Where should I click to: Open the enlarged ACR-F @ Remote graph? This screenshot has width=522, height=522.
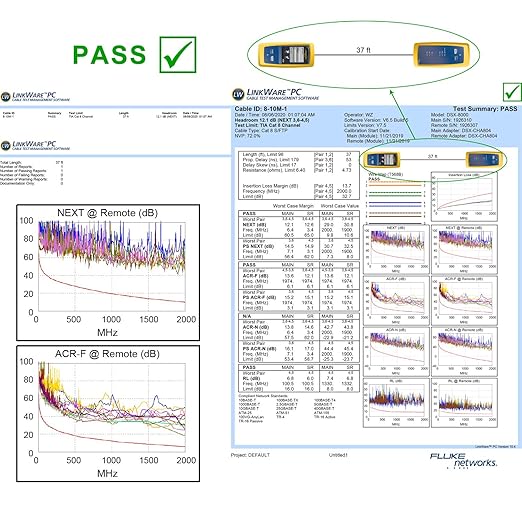coord(108,413)
